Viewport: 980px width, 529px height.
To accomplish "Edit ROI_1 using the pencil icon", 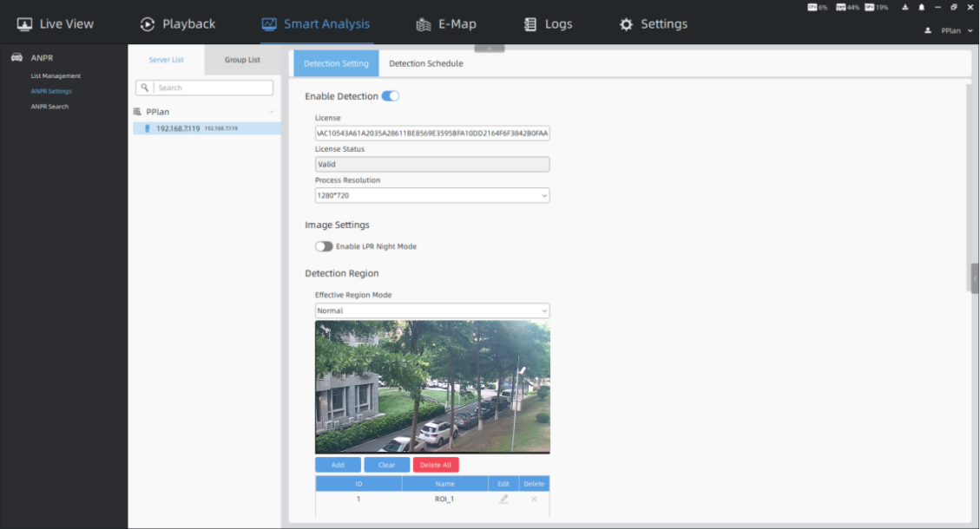I will (x=503, y=499).
